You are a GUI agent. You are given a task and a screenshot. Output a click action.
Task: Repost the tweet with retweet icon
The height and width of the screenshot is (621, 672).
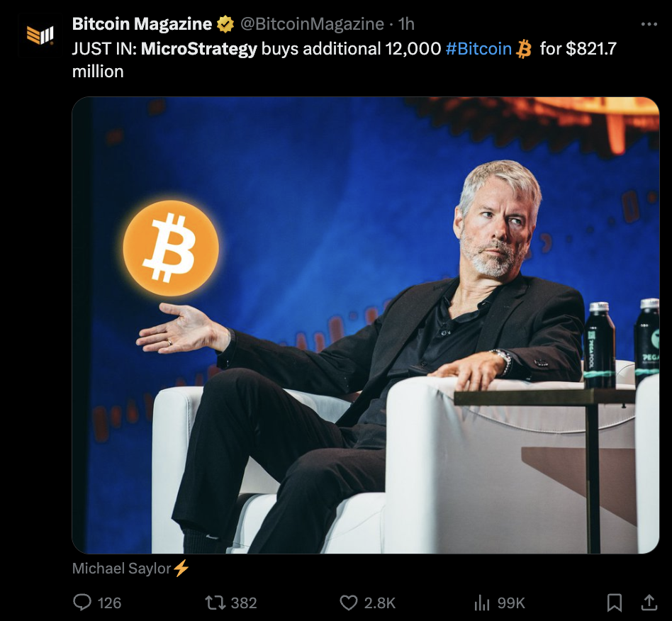(215, 603)
